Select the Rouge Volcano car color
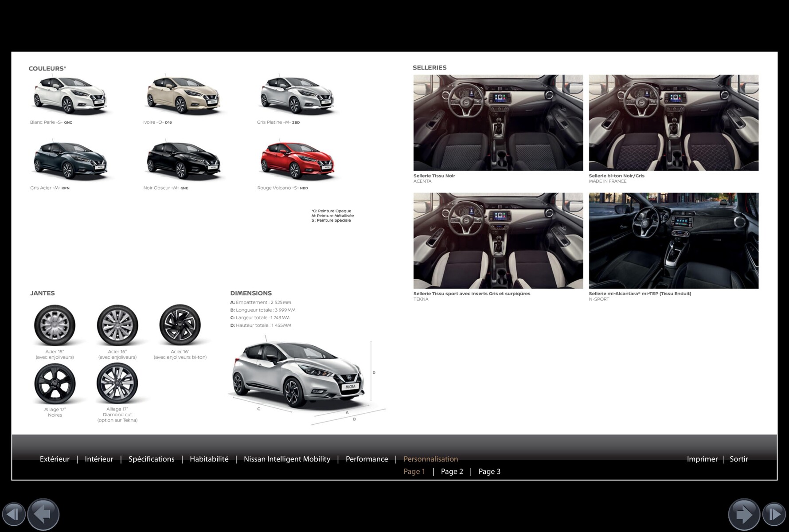This screenshot has height=532, width=789. tap(297, 160)
